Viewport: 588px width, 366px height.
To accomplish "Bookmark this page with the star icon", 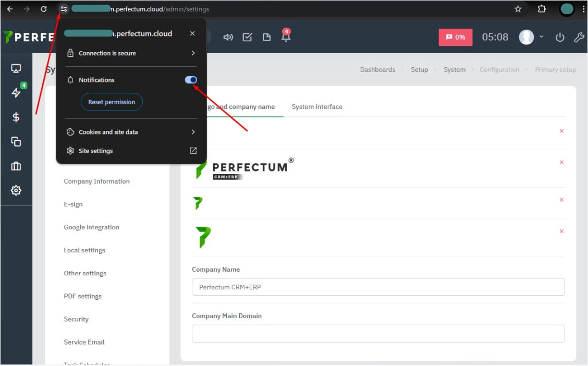I will coord(518,9).
